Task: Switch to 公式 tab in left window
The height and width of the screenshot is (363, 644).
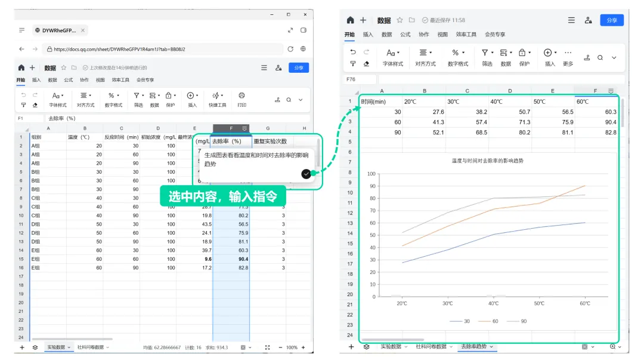Action: tap(68, 80)
